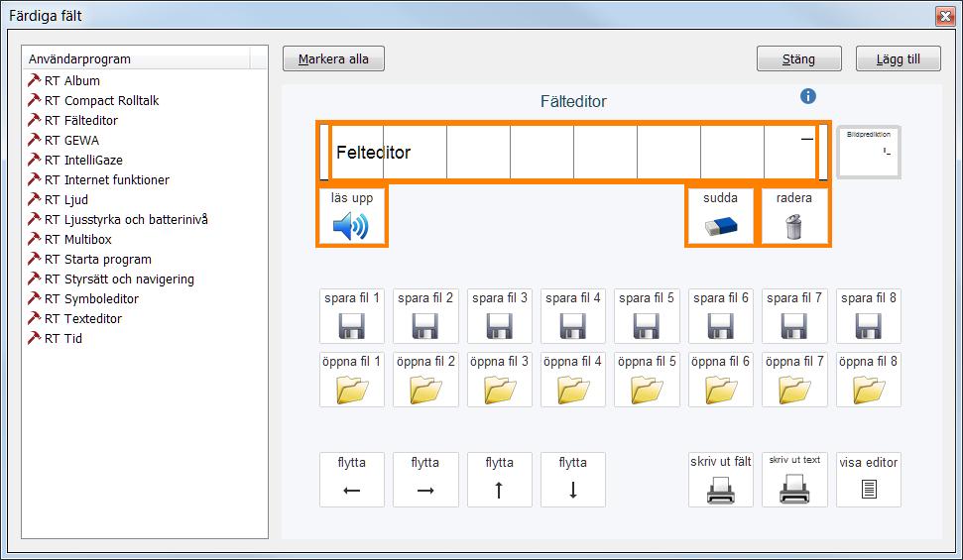Click the 'läs upp' speaker icon
The image size is (963, 560).
tap(351, 226)
